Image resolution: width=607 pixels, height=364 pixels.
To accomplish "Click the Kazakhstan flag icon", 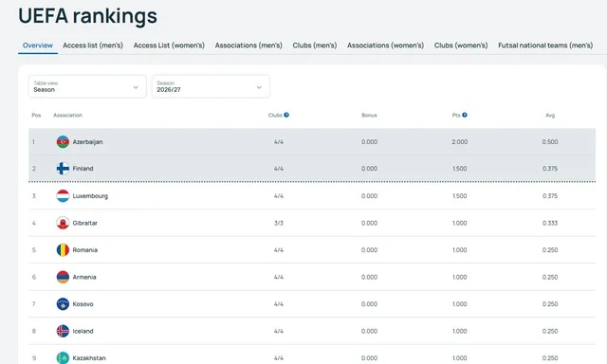I will click(x=63, y=357).
